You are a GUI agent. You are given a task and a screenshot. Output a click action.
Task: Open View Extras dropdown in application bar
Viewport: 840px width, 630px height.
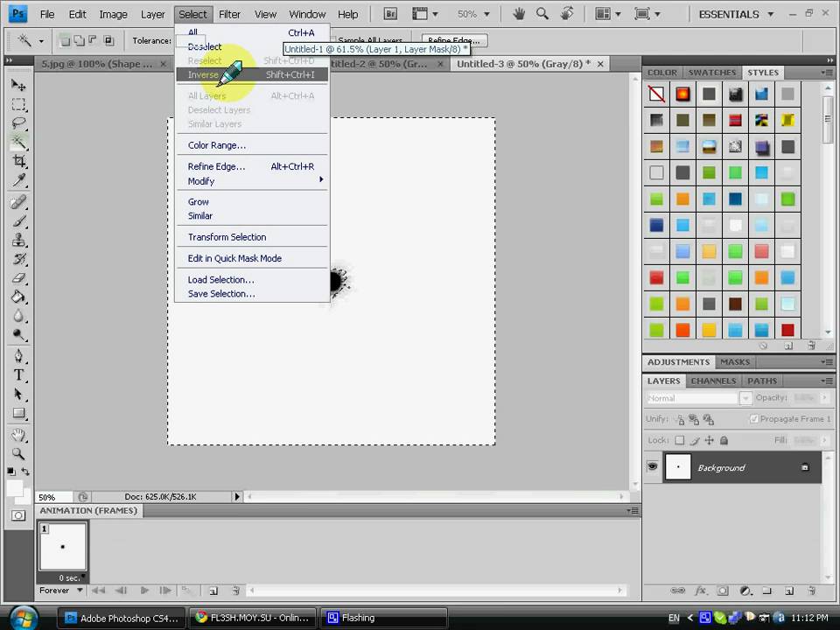(426, 14)
